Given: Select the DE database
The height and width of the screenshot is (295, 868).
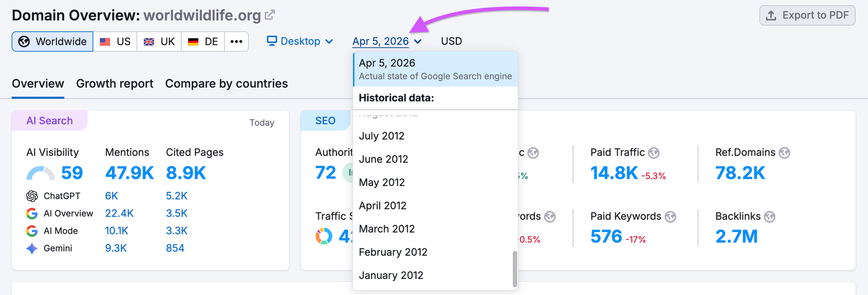Looking at the screenshot, I should [x=203, y=42].
